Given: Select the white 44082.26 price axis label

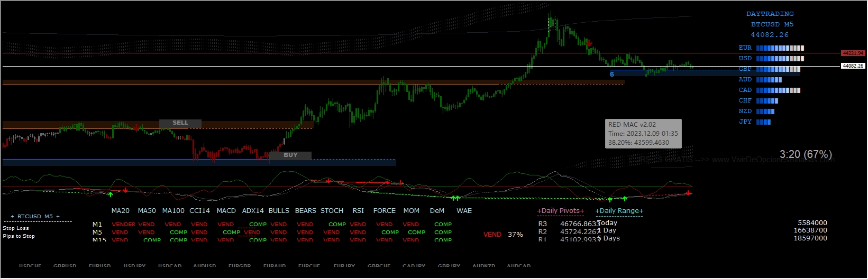Looking at the screenshot, I should coord(853,66).
